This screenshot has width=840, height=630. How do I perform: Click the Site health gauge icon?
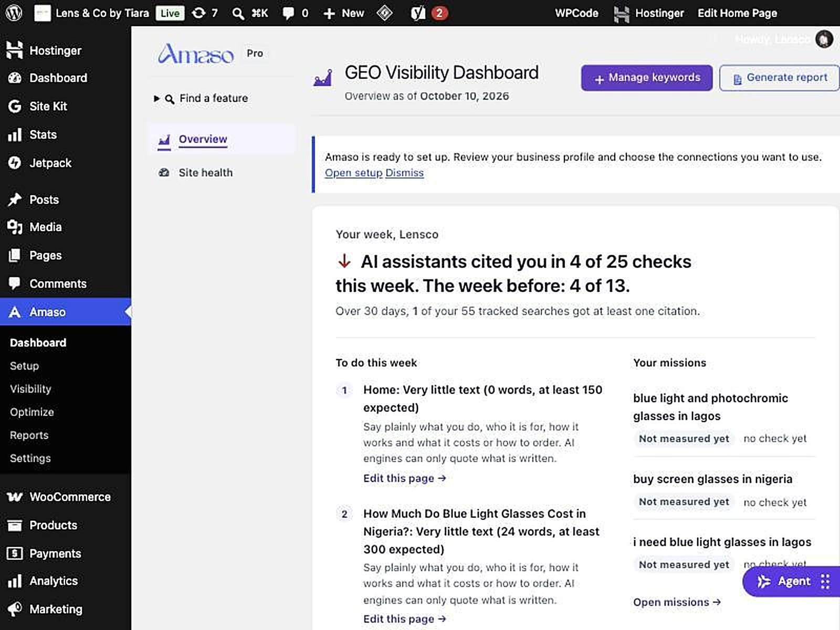coord(164,172)
